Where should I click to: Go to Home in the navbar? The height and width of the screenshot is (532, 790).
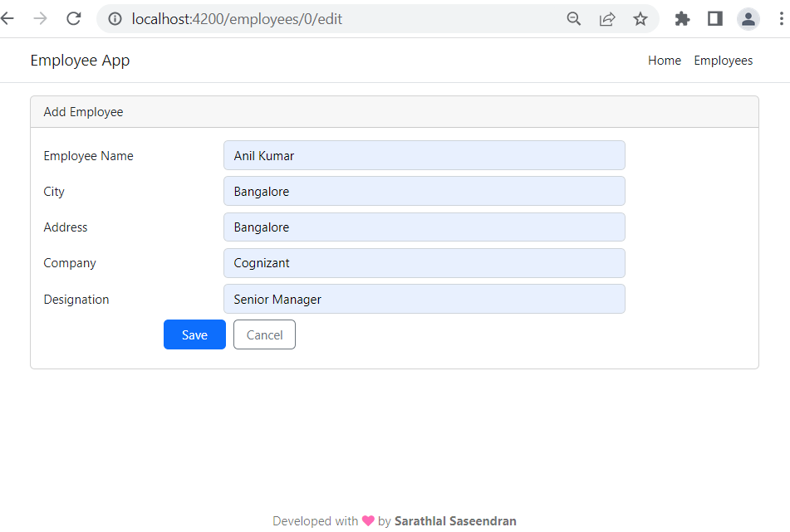point(664,61)
